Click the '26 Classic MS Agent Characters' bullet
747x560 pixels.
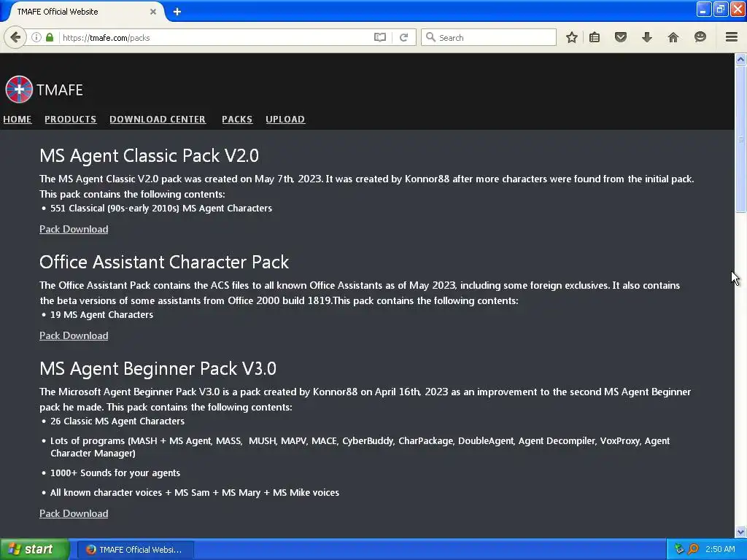tap(117, 421)
